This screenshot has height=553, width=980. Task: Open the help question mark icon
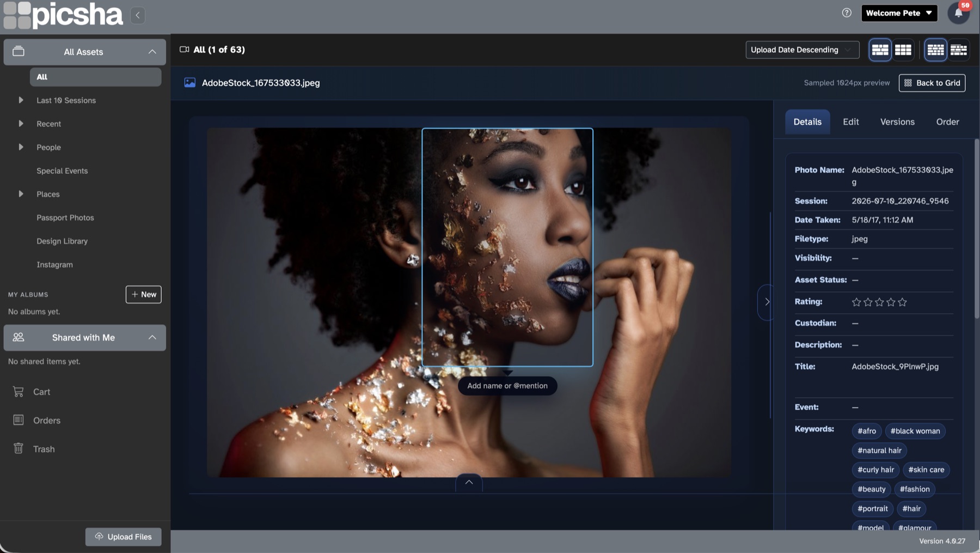click(847, 13)
